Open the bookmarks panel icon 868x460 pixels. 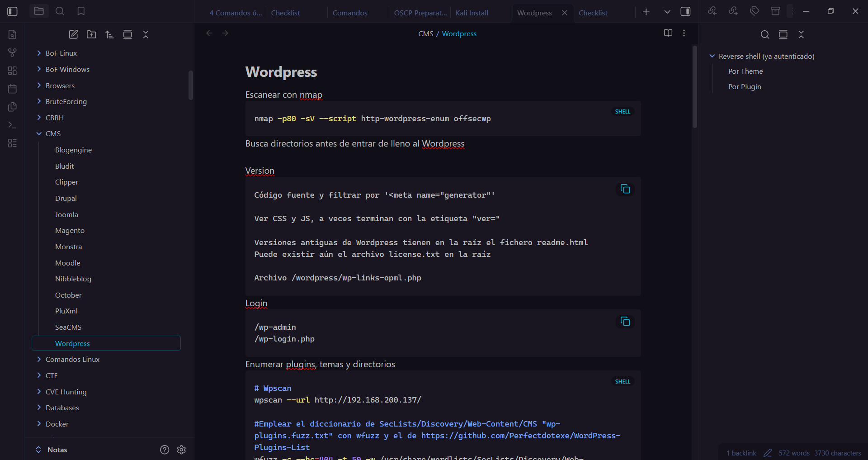tap(81, 11)
